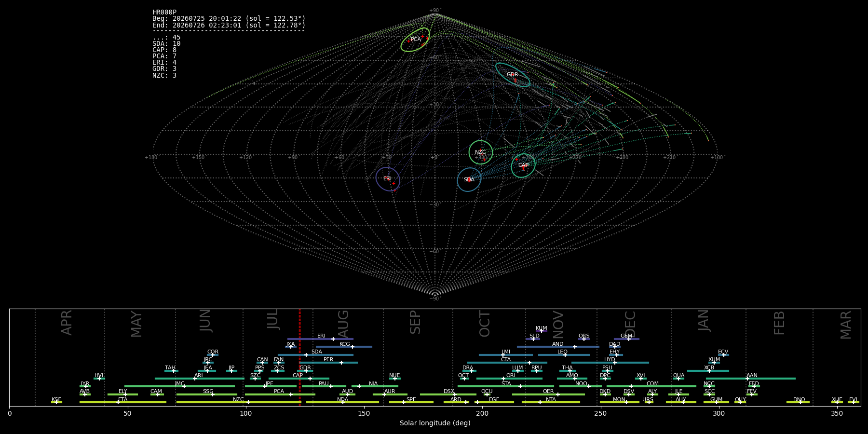This screenshot has height=434, width=868.
Task: Select the LEO shower label
Action: (562, 352)
